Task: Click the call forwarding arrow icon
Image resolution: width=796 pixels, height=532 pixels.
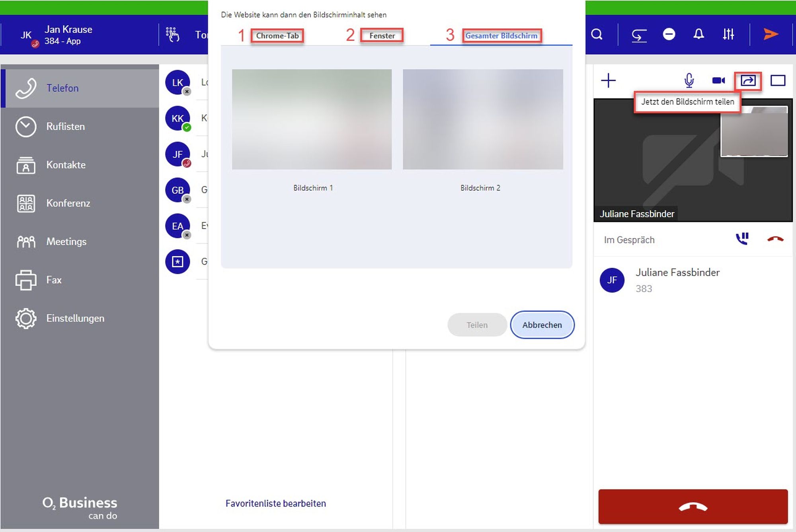Action: coord(639,35)
